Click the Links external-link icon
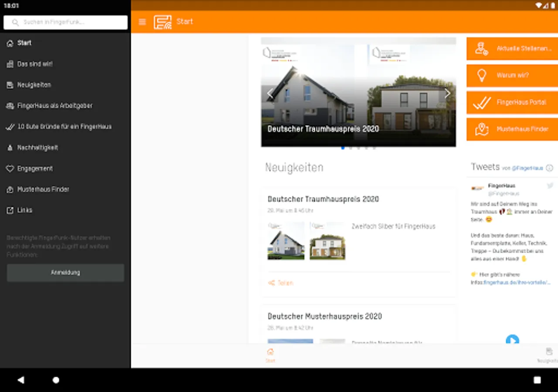This screenshot has width=558, height=392. coord(10,210)
